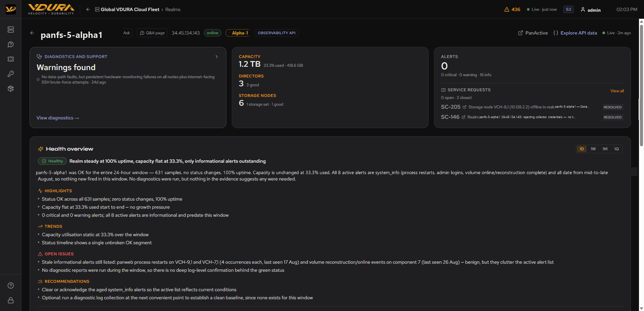Viewport: 644px width, 311px height.
Task: Open external link icon next to SC-146
Action: click(x=464, y=117)
